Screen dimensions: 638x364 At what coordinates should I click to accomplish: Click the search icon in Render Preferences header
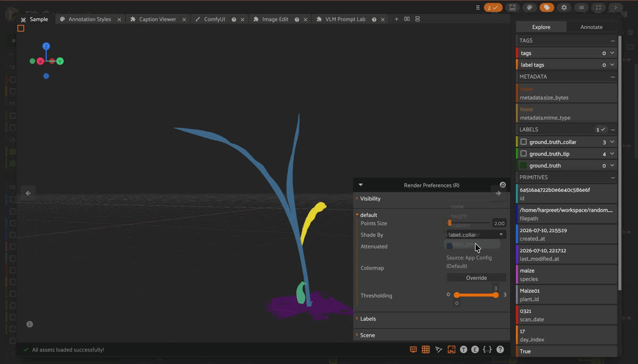point(502,185)
